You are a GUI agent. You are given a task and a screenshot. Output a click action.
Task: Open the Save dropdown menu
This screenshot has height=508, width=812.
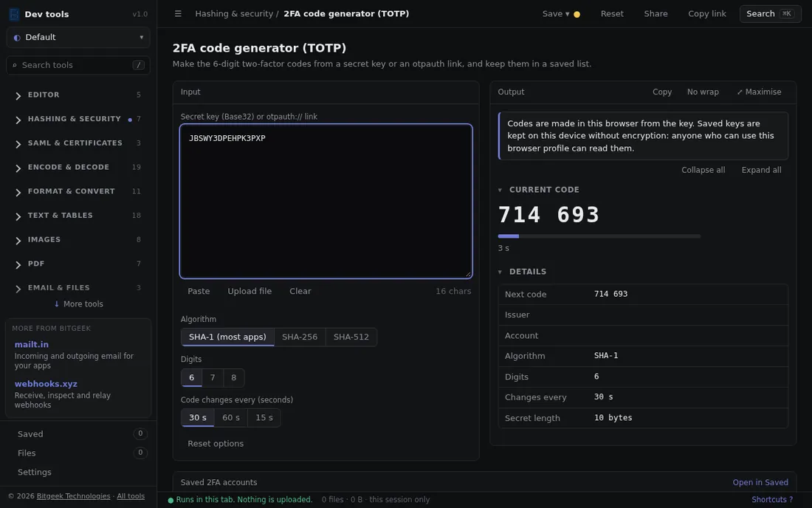[x=556, y=14]
